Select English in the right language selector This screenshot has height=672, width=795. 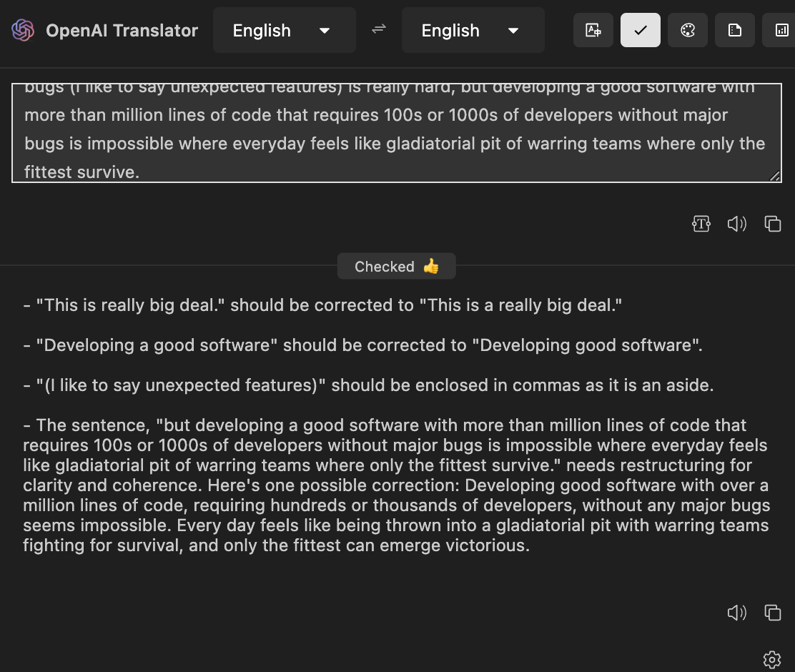[450, 30]
